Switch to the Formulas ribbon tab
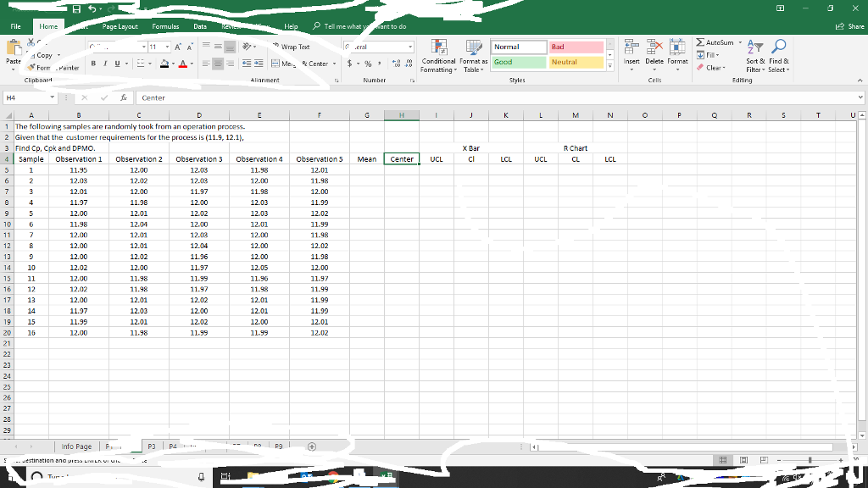Screen dimensions: 868x488 (165, 25)
